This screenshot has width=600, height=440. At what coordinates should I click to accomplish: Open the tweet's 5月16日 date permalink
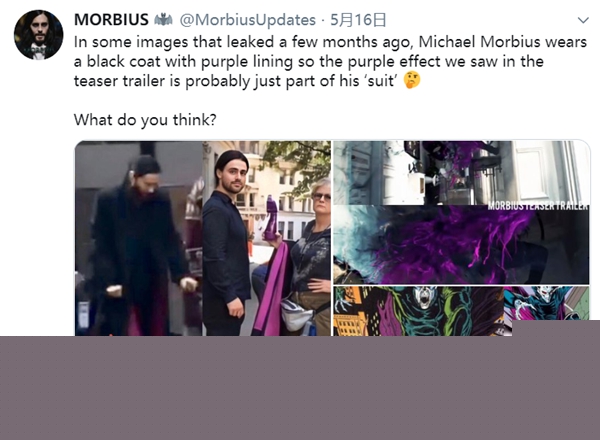click(358, 20)
